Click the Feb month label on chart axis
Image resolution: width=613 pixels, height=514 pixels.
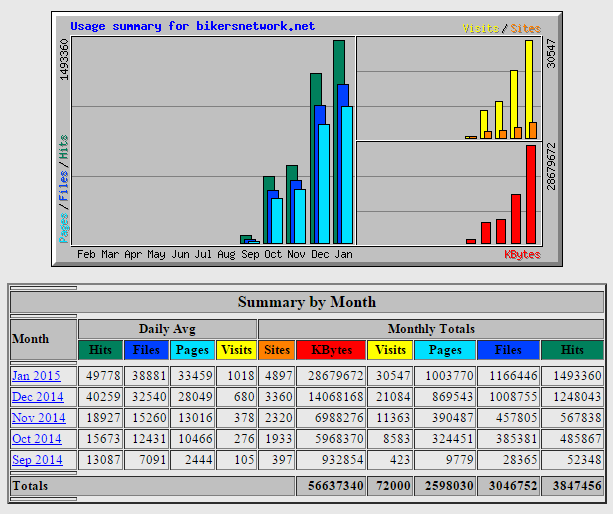coord(86,254)
